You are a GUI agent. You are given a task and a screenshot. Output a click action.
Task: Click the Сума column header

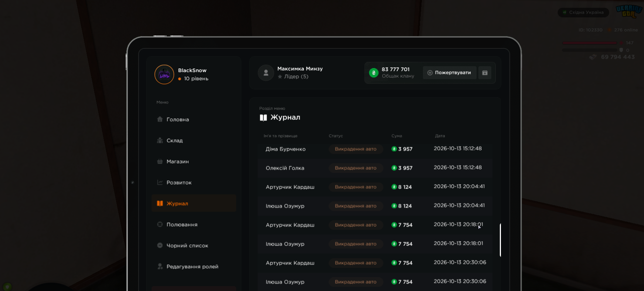click(397, 136)
